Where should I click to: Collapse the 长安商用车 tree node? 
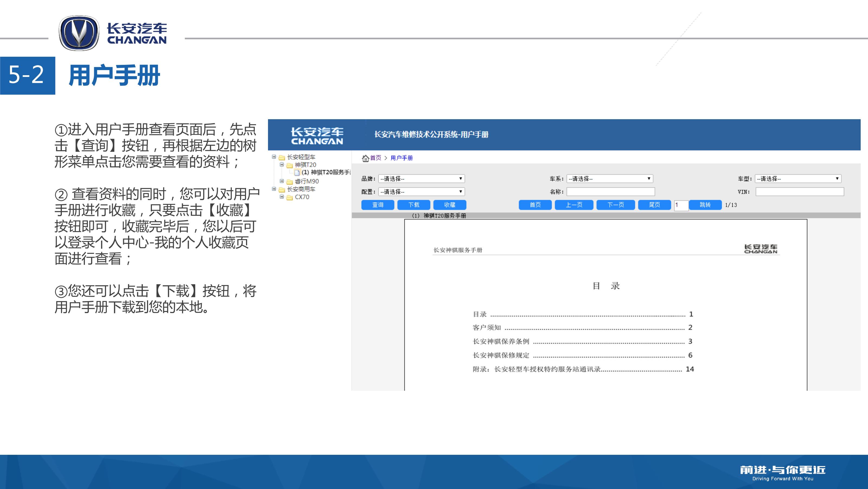coord(274,189)
